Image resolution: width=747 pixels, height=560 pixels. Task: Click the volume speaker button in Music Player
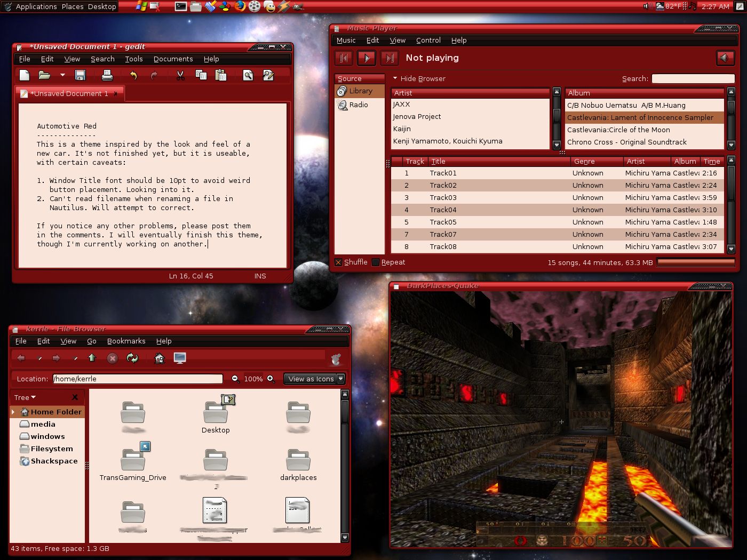(725, 58)
